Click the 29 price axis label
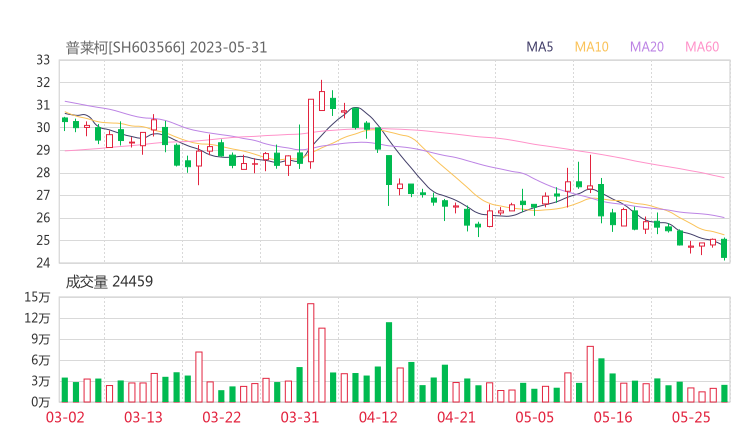The image size is (740, 440). [x=43, y=150]
